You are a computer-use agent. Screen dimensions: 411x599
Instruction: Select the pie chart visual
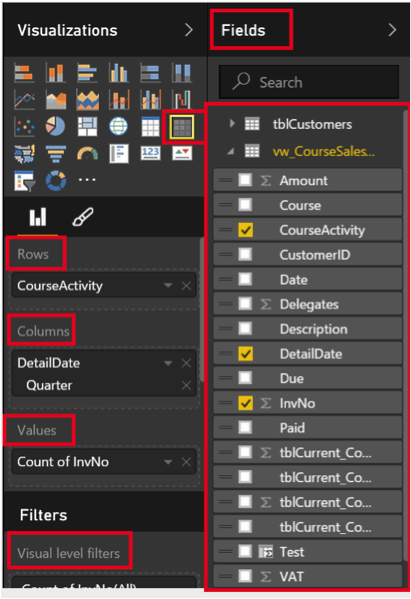point(56,126)
